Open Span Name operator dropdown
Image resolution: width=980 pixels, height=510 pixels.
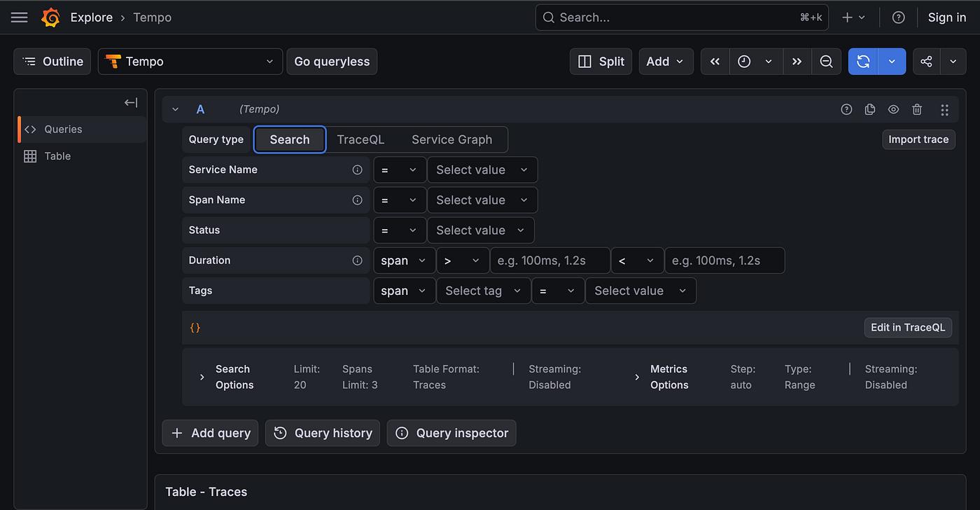(400, 200)
